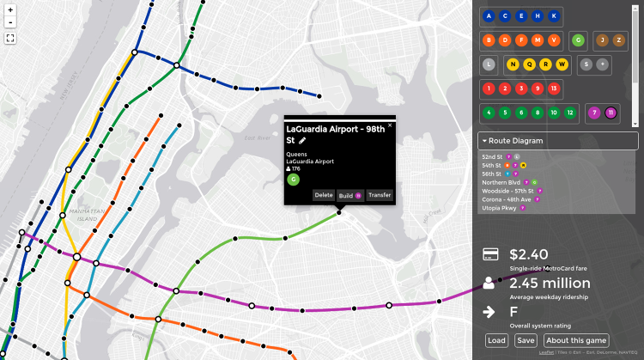The height and width of the screenshot is (360, 644).
Task: Select the red 2 line
Action: 505,88
